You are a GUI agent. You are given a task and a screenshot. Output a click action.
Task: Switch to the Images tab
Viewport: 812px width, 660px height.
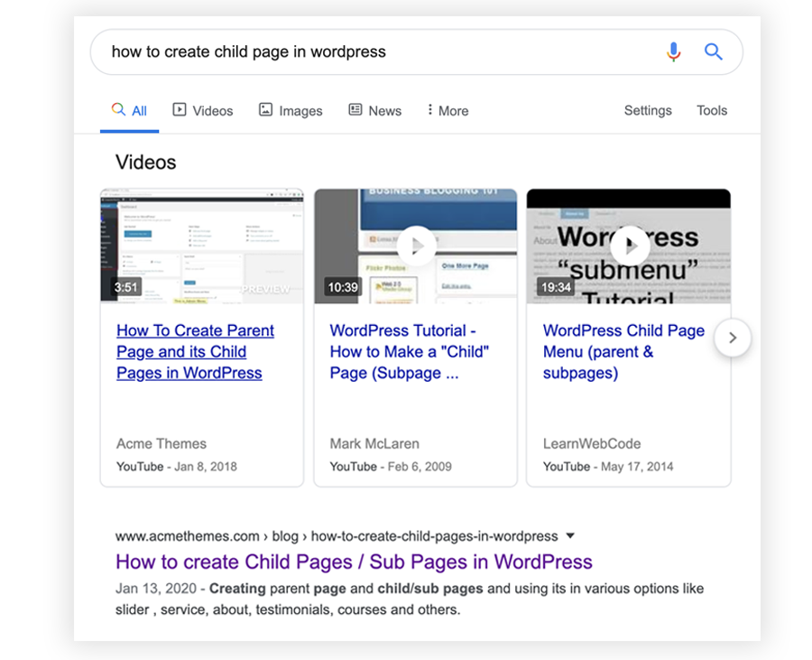291,110
